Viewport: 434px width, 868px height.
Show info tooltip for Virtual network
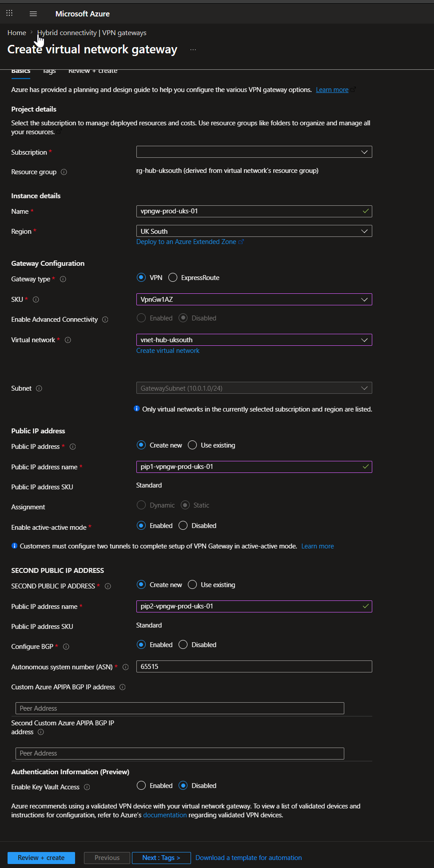68,340
